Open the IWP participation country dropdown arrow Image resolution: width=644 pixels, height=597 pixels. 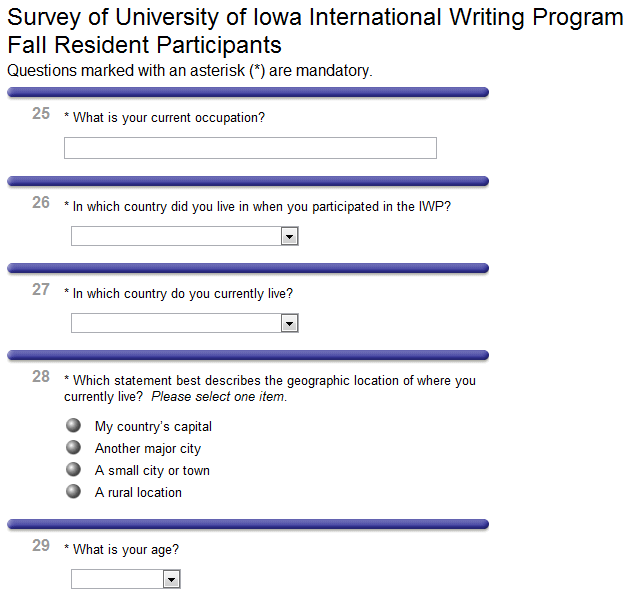[289, 236]
